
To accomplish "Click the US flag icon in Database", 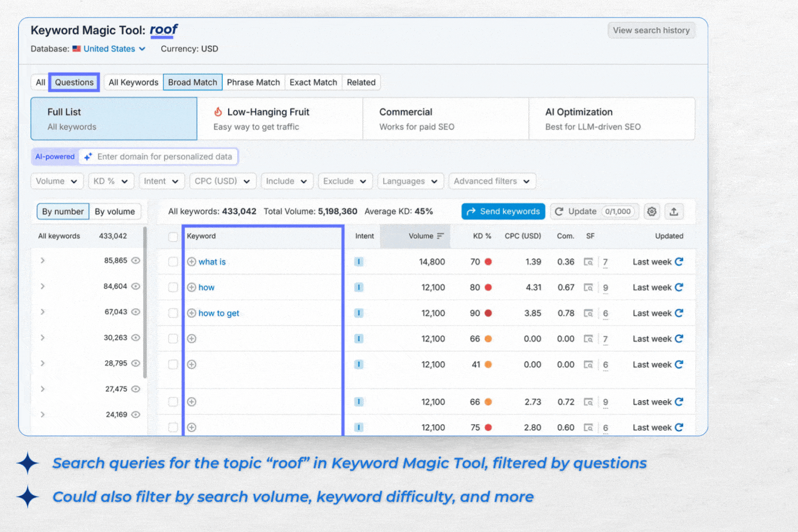I will [x=77, y=48].
